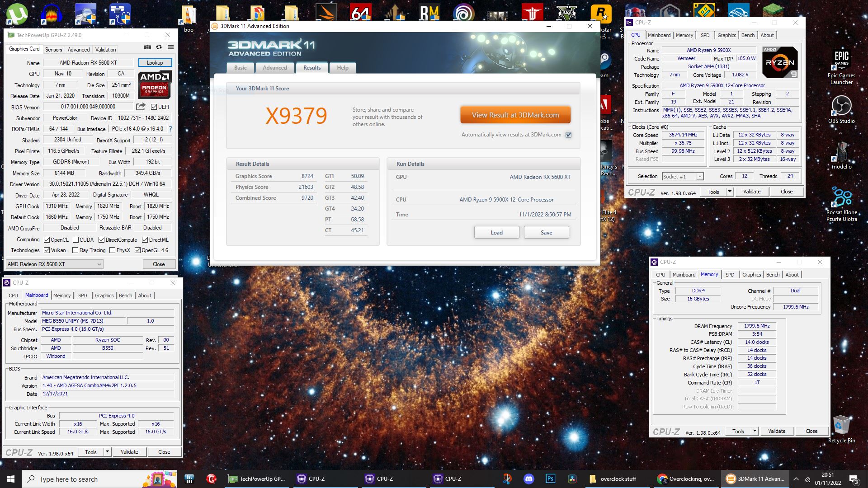The width and height of the screenshot is (868, 488).
Task: Switch to the Validation tab in GPU-Z
Action: (x=105, y=50)
